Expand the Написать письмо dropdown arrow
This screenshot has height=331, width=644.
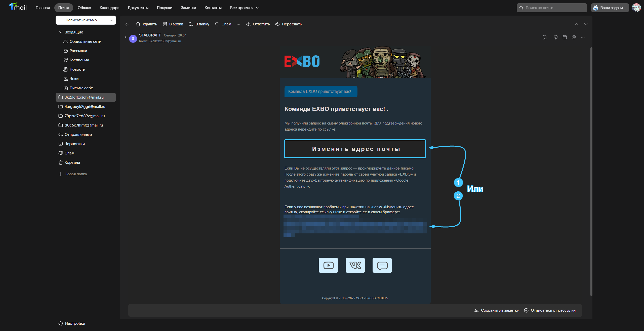pyautogui.click(x=111, y=20)
